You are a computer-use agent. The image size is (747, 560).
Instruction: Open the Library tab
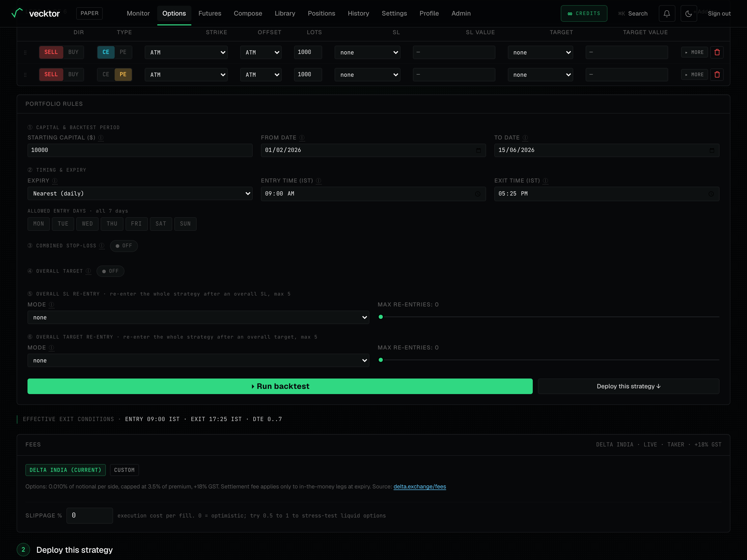coord(285,13)
